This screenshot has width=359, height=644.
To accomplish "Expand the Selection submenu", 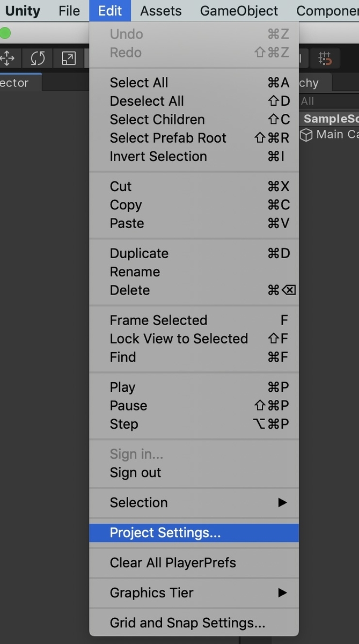I will pyautogui.click(x=138, y=503).
